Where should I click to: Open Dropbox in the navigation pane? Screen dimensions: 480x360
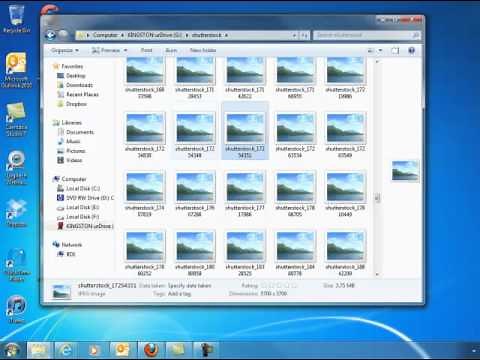point(76,104)
